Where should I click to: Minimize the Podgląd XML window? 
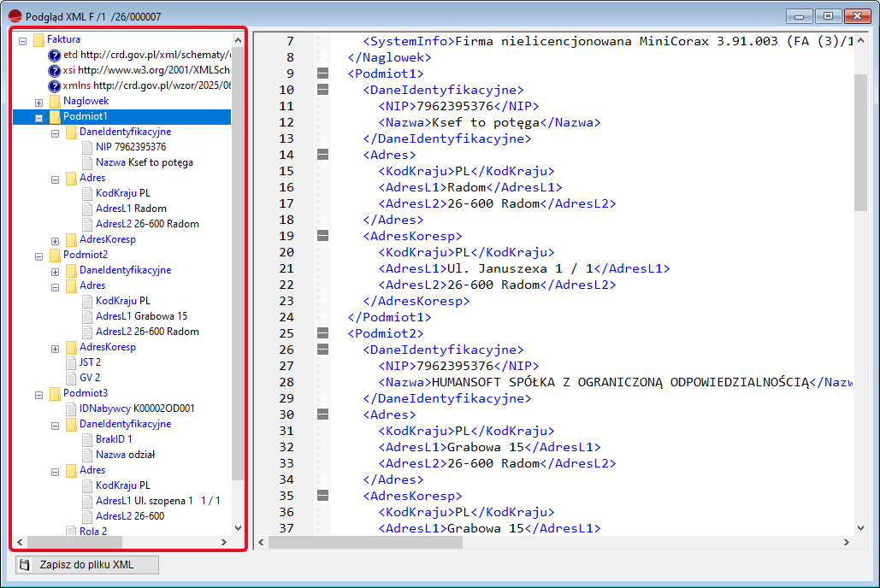[799, 16]
